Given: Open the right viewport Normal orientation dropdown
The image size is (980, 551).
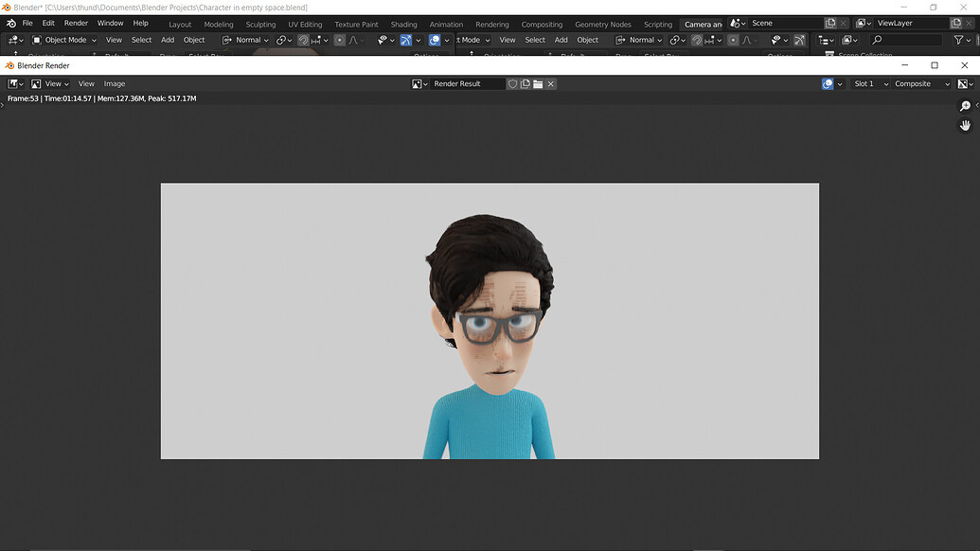Looking at the screenshot, I should (639, 40).
